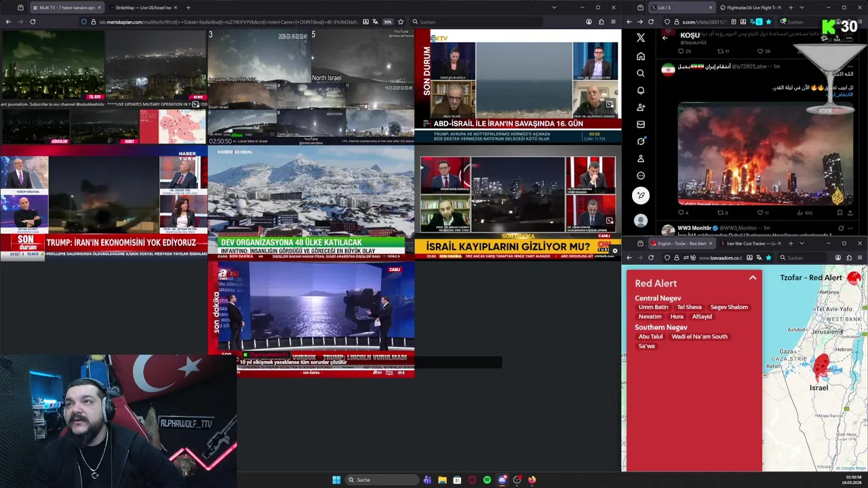Click Segev Shalom alert chip

pyautogui.click(x=729, y=307)
